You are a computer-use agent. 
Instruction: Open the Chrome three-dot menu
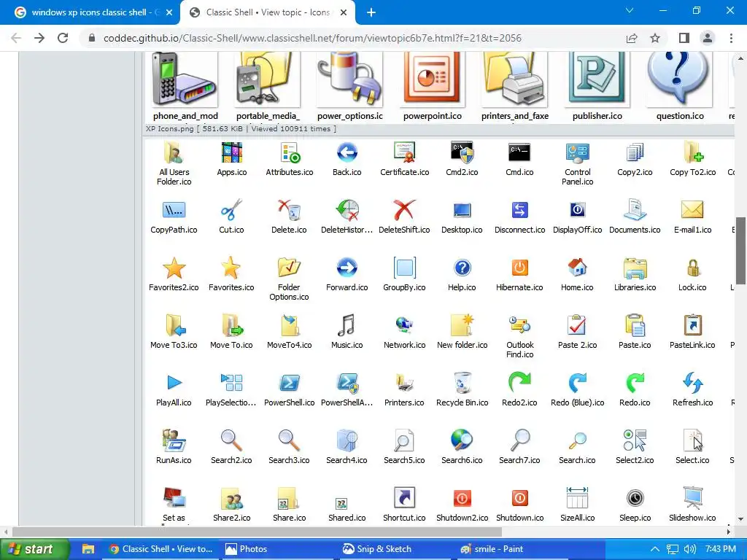pos(731,38)
